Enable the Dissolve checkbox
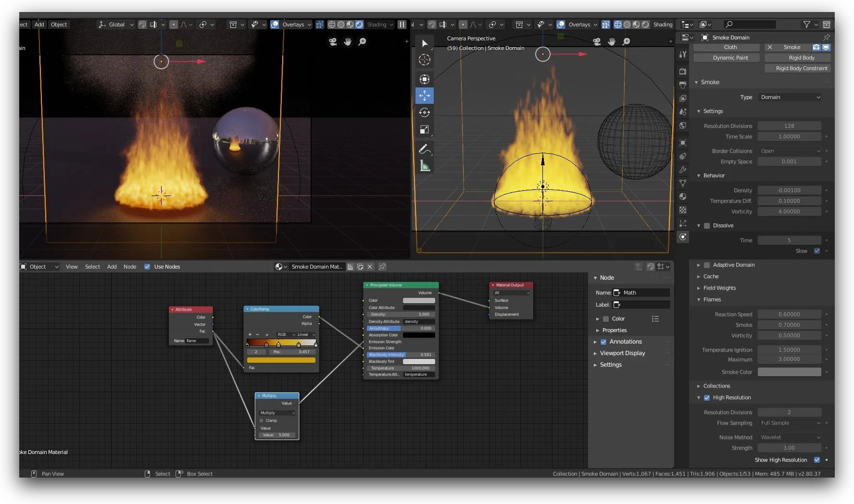 click(707, 225)
